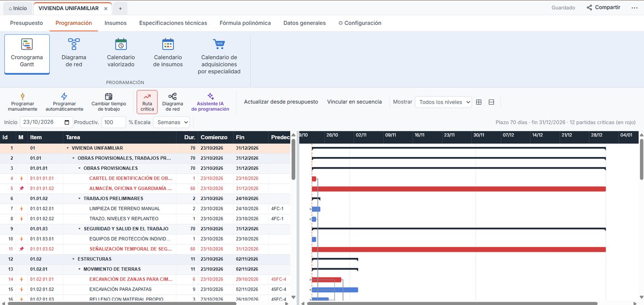The image size is (644, 305).
Task: Collapse OBRAS PROVISIONALES, TRABAJOS PR... group
Action: pyautogui.click(x=74, y=158)
